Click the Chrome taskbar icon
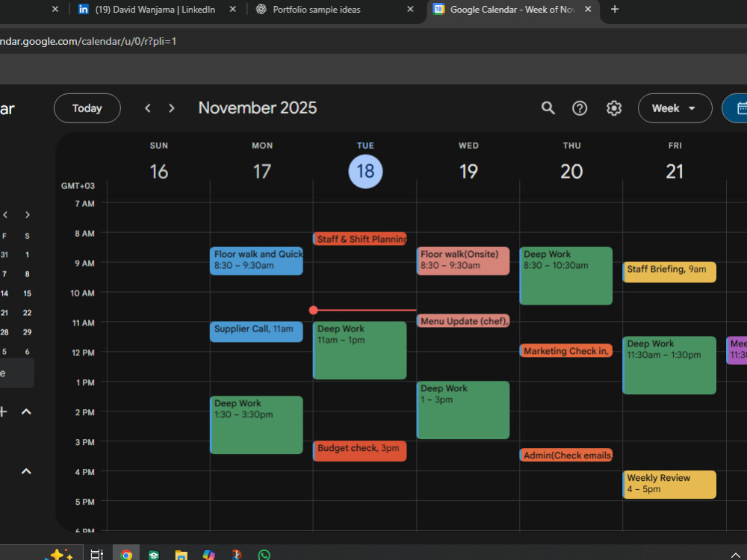The width and height of the screenshot is (747, 560). click(126, 554)
